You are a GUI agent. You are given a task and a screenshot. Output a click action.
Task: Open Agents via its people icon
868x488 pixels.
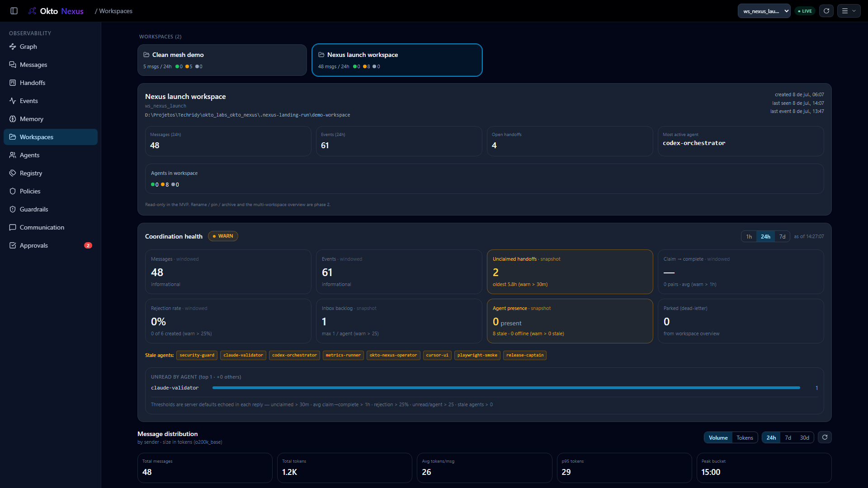tap(13, 155)
